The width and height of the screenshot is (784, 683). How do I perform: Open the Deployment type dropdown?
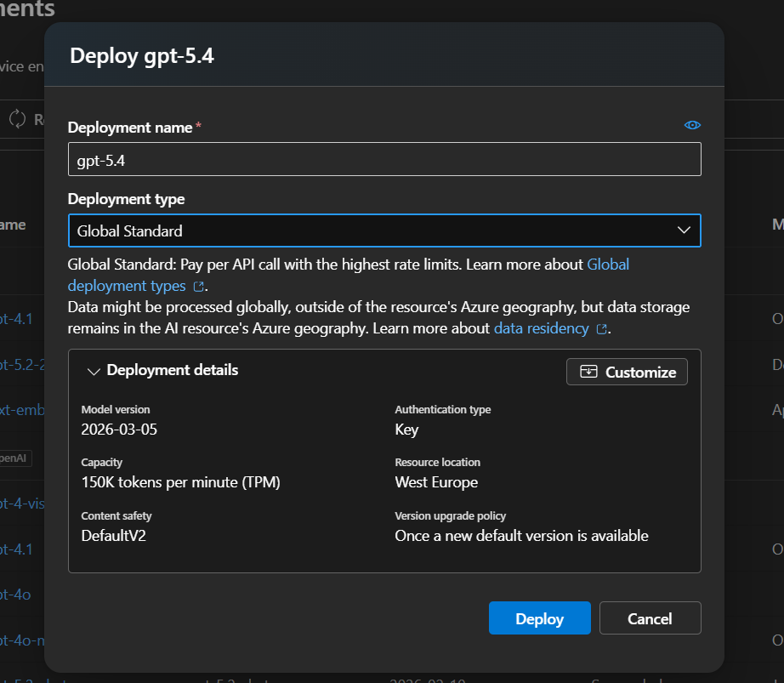pos(384,231)
